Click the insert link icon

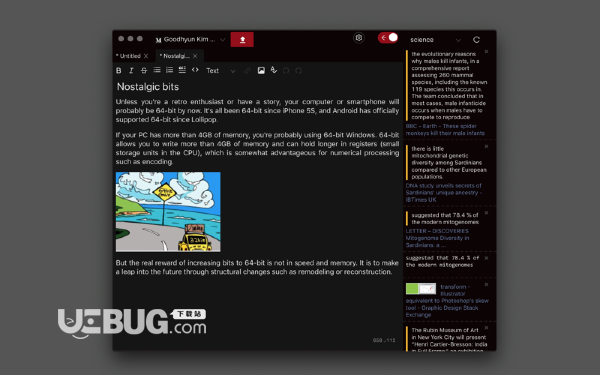click(x=248, y=71)
